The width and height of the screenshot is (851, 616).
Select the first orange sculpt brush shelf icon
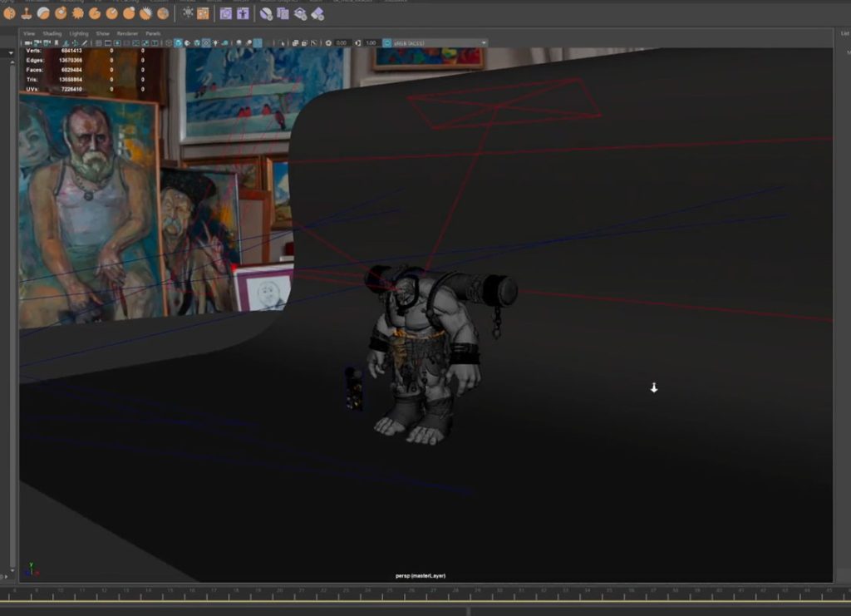(10, 13)
